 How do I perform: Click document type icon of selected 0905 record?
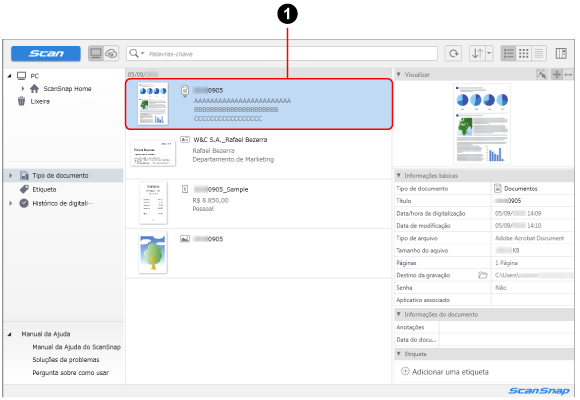point(185,91)
